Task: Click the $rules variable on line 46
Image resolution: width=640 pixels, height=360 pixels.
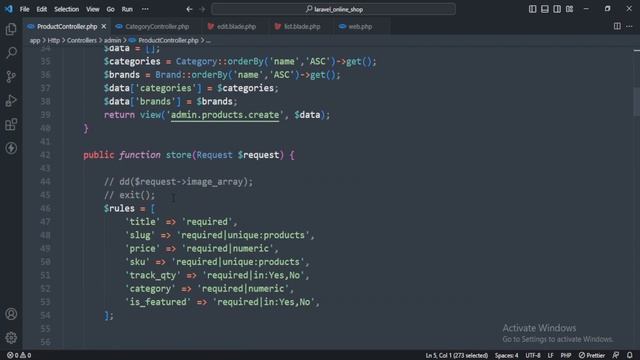Action: [119, 209]
